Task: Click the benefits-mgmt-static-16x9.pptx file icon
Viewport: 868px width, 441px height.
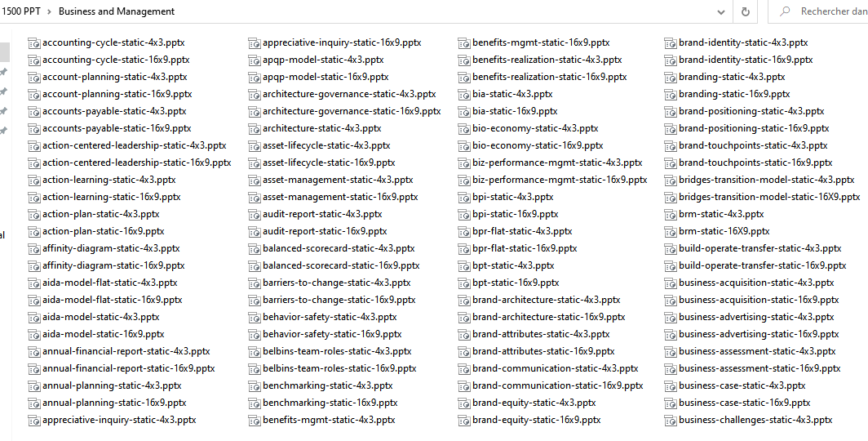Action: (x=464, y=43)
